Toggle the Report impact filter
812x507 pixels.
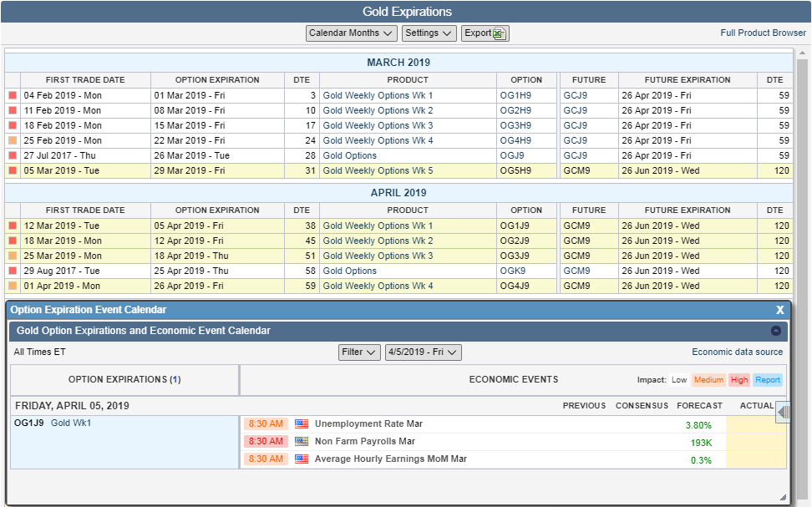click(x=767, y=380)
